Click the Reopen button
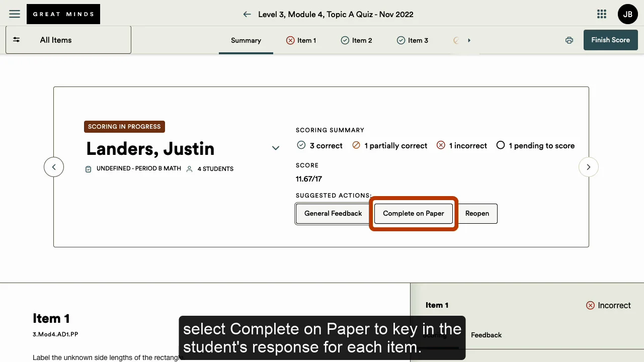 click(x=477, y=213)
